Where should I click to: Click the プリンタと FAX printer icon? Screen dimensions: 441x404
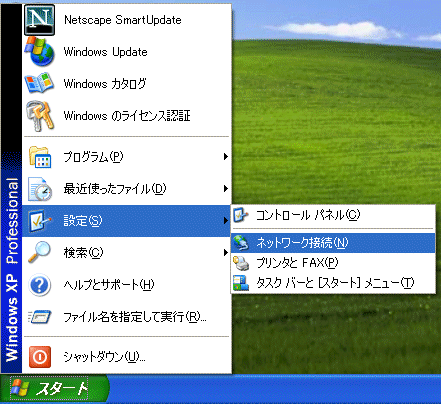coord(241,263)
